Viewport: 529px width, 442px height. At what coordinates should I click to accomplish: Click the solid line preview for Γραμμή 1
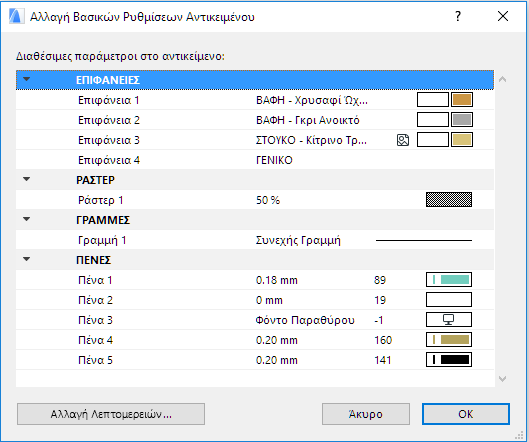[x=424, y=240]
